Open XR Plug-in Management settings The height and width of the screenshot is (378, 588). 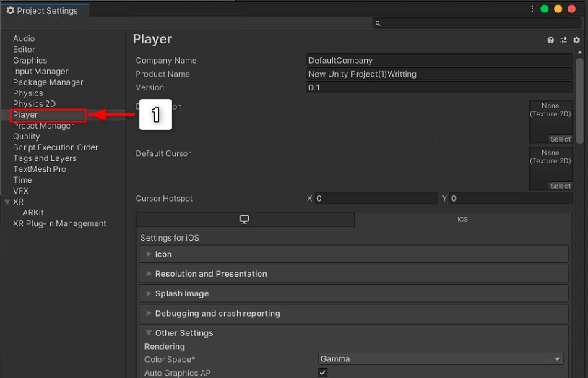click(60, 224)
